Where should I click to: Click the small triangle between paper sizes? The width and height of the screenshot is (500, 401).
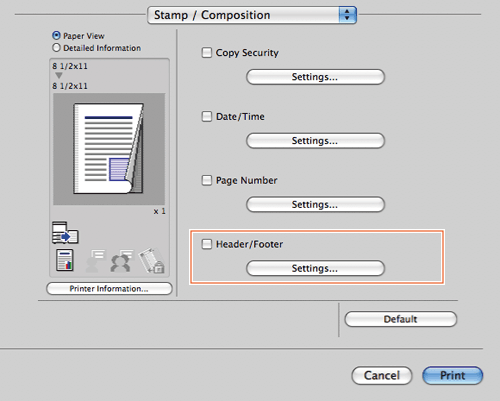tap(59, 75)
